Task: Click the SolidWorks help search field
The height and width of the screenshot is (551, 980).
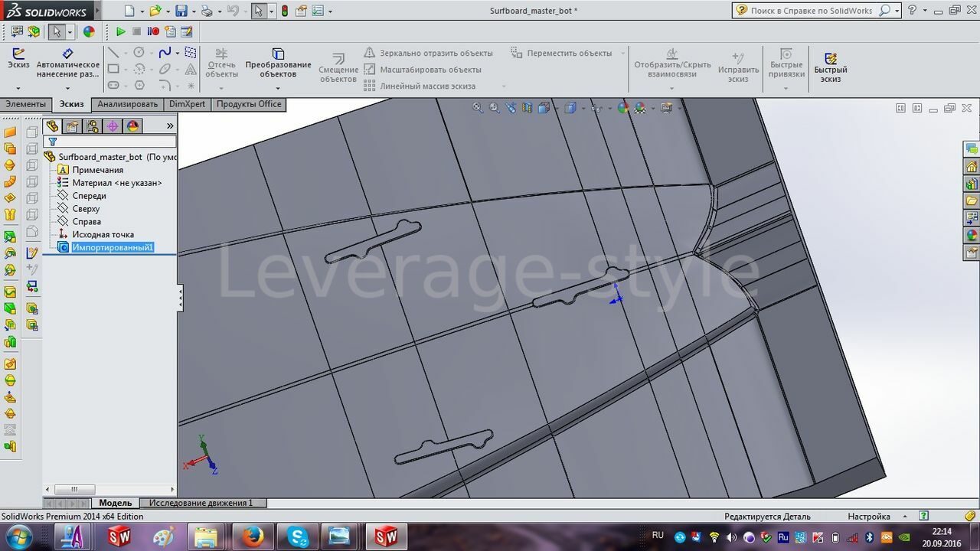Action: [x=810, y=11]
